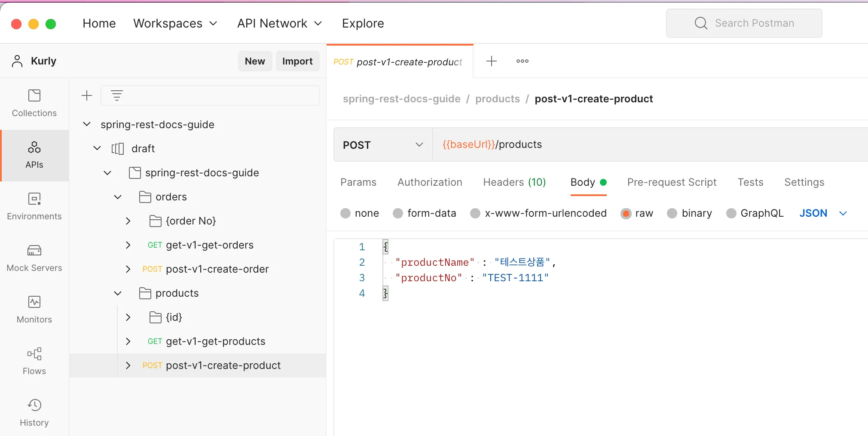
Task: Open the APIs sidebar panel
Action: 34,155
